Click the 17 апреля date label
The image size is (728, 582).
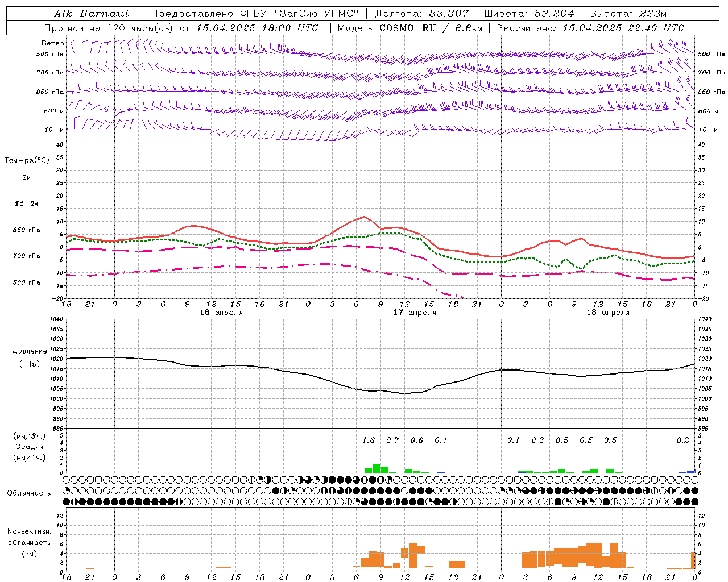click(x=415, y=313)
